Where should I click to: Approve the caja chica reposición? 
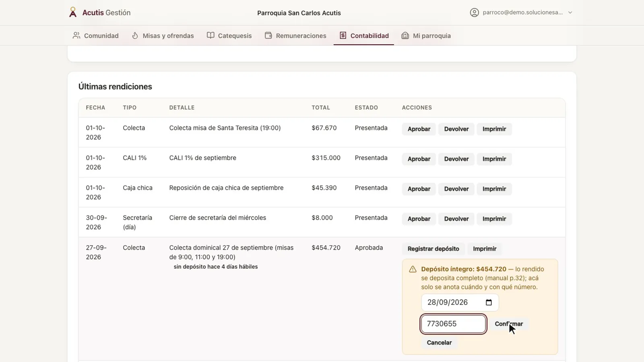pos(419,189)
